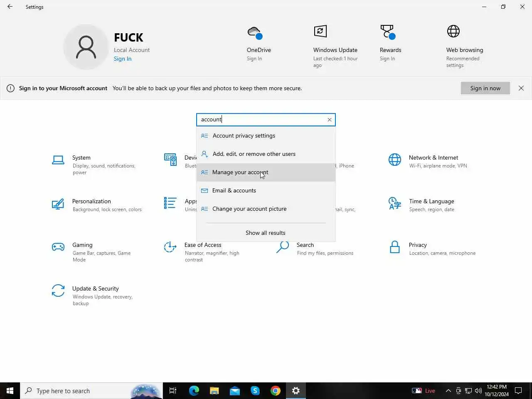
Task: Click the Sign in now button
Action: pos(485,88)
